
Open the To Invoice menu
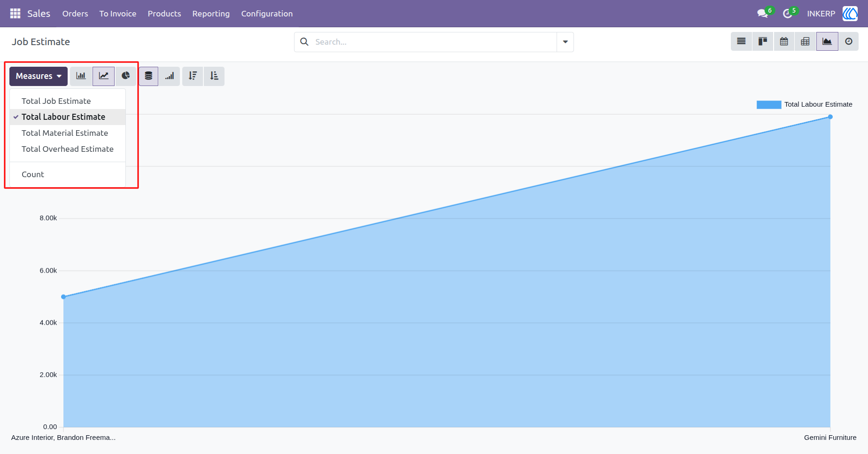tap(118, 14)
